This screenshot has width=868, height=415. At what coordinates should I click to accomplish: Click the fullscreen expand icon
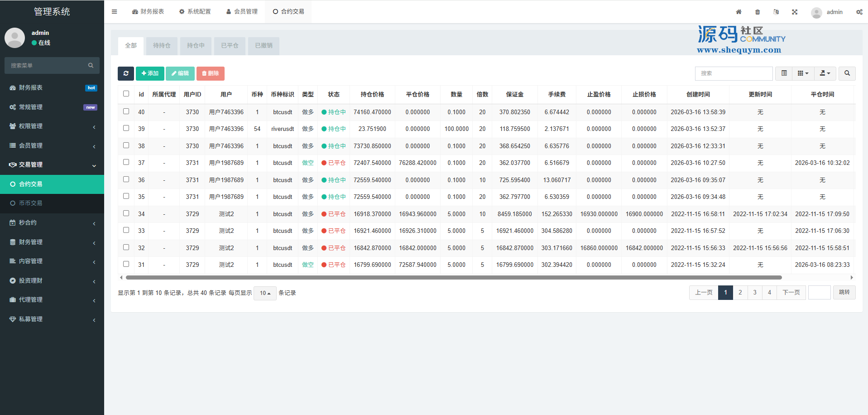pos(795,12)
